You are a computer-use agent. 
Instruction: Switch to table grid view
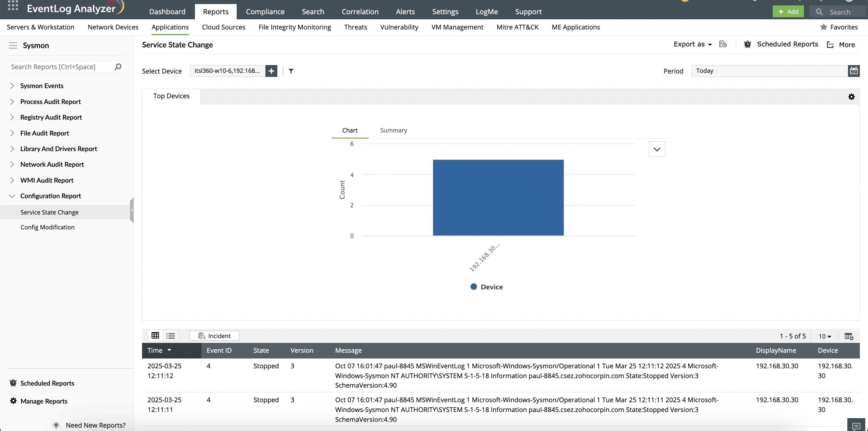[155, 336]
